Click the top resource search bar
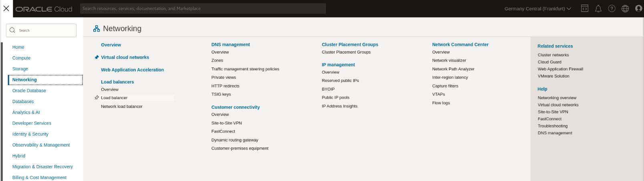This screenshot has height=181, width=644. coord(203,8)
